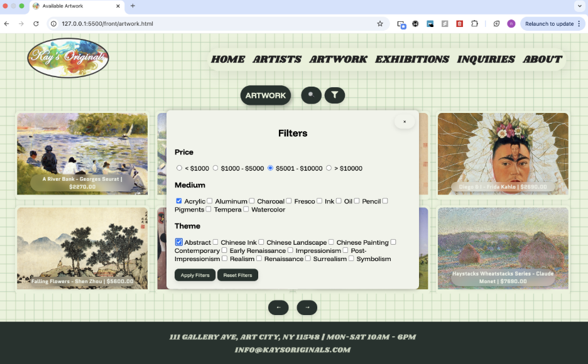Check the Tempera medium checkbox

tap(208, 209)
